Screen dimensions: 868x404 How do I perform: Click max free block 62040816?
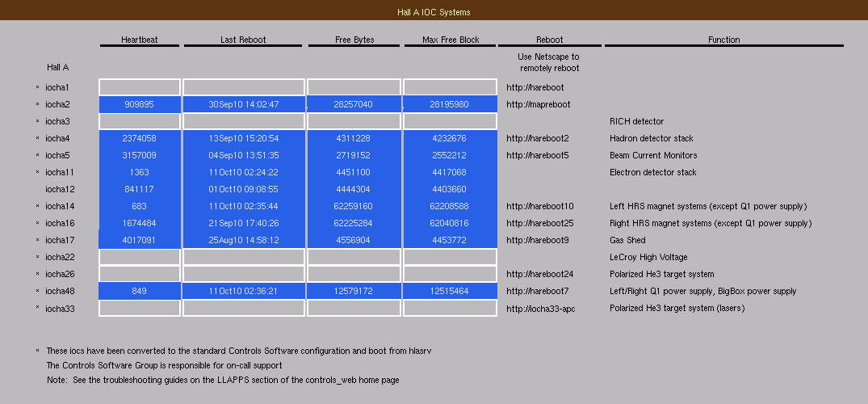pos(450,223)
